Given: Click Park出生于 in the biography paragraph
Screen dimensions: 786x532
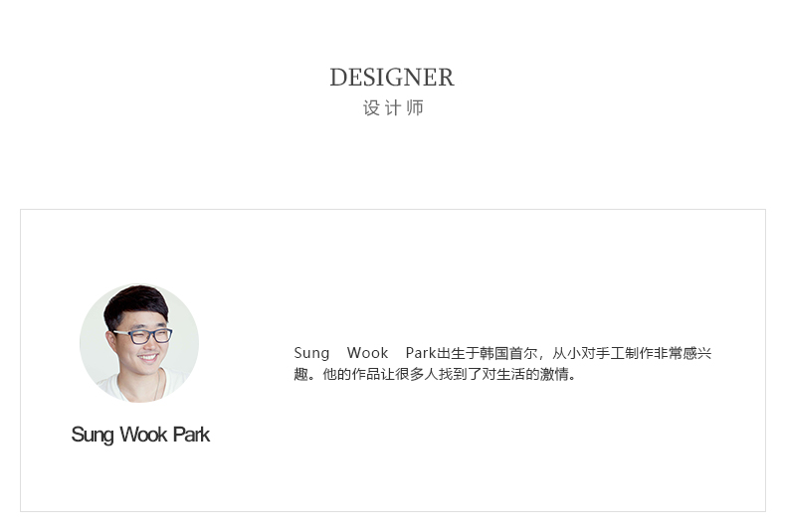Looking at the screenshot, I should [x=442, y=353].
